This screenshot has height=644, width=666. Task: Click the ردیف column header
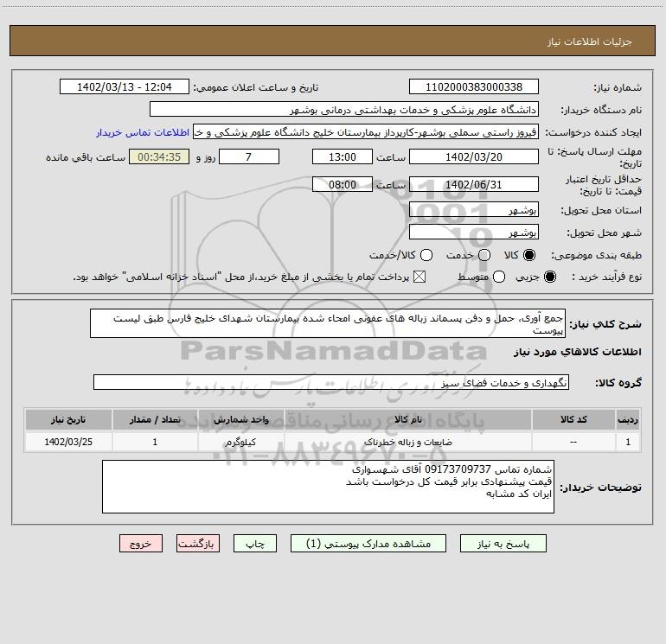628,419
